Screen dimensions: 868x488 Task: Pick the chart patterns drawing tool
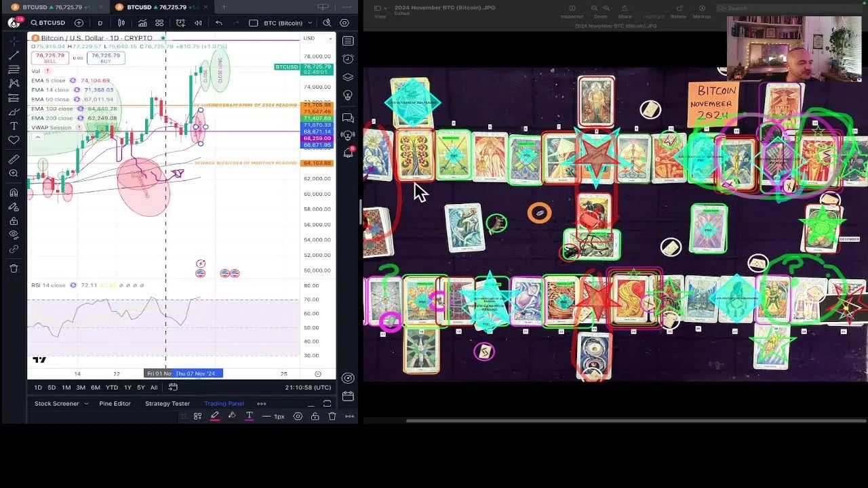click(x=14, y=83)
